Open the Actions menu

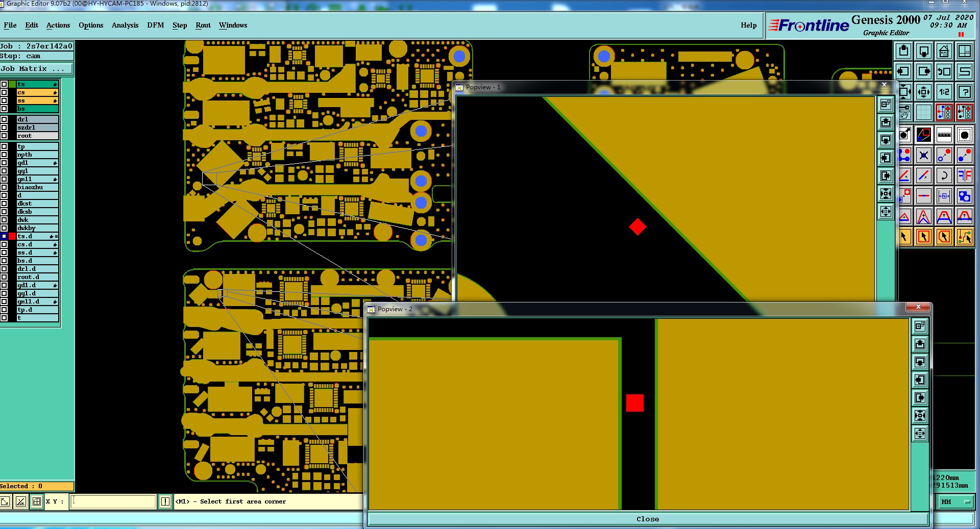[x=58, y=25]
